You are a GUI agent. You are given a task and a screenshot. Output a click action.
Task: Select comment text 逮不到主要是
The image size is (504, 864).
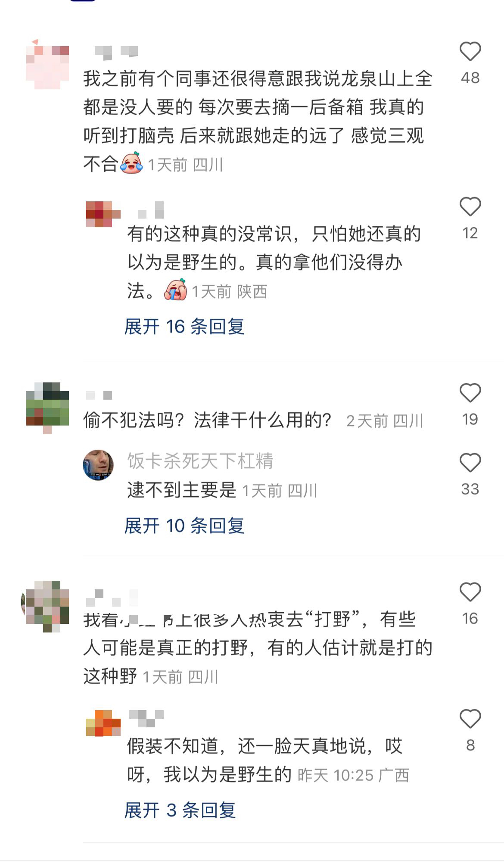point(182,490)
